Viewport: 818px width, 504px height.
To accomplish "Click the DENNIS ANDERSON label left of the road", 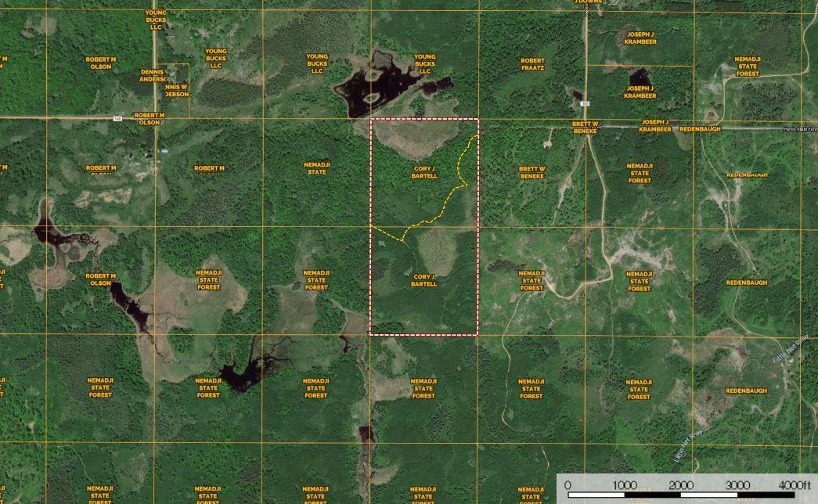I will [153, 76].
